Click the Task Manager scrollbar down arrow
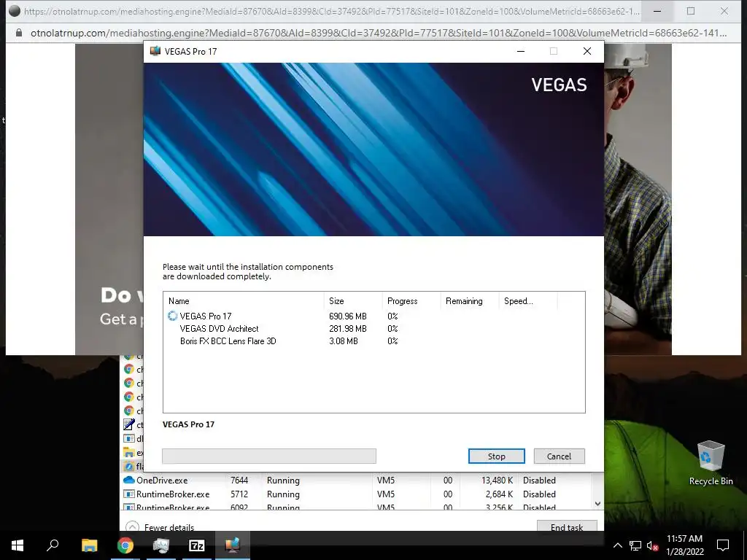The image size is (747, 560). point(597,503)
